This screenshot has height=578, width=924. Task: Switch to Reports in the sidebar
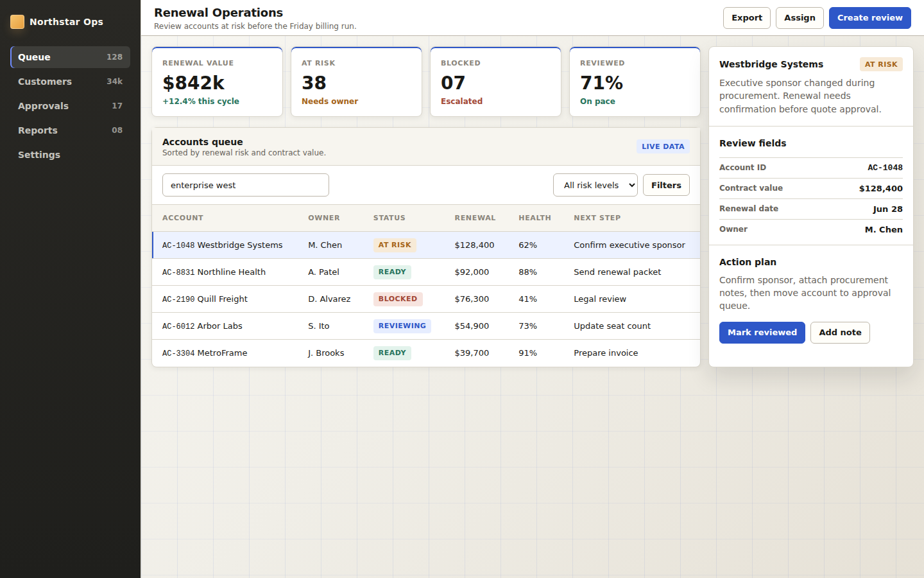(70, 130)
